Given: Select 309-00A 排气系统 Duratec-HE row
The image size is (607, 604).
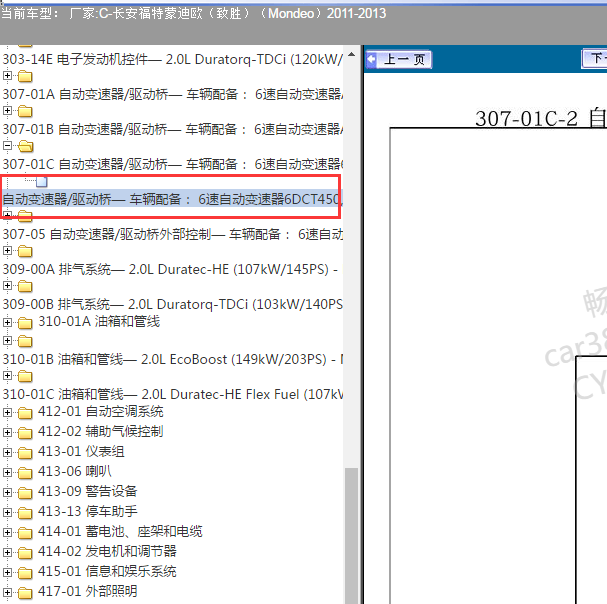Looking at the screenshot, I should (x=172, y=269).
